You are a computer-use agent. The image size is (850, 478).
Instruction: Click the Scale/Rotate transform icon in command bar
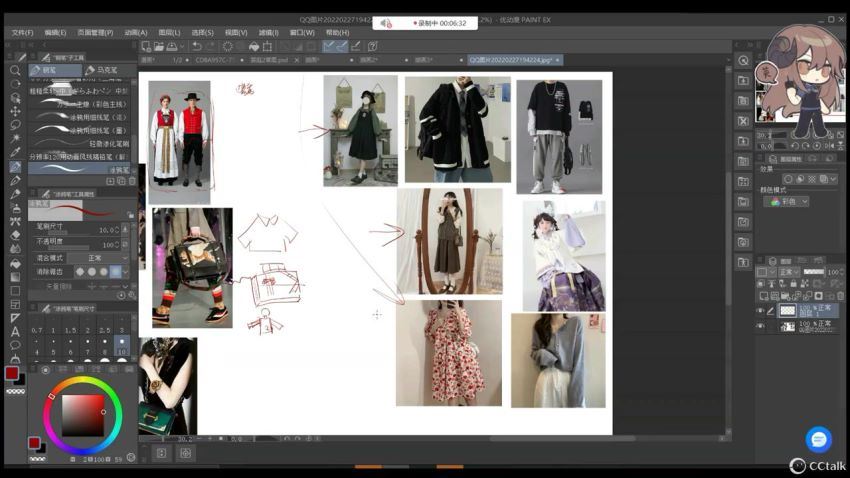267,47
